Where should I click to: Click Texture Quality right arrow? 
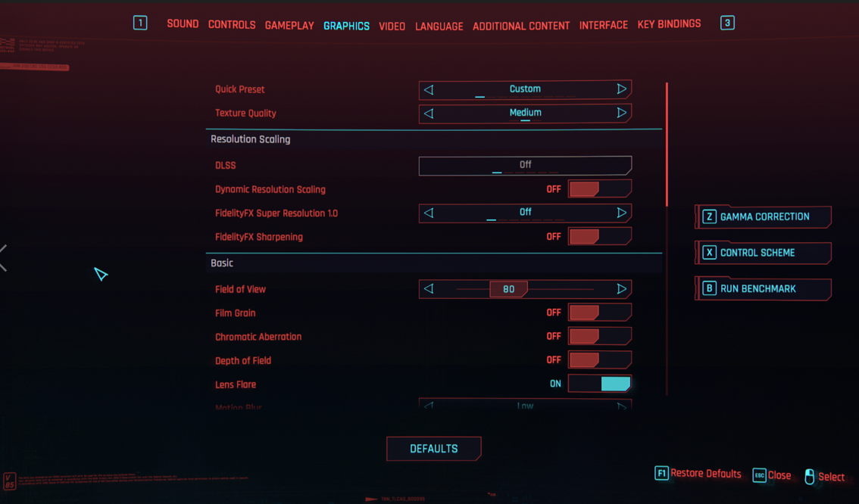pos(621,113)
